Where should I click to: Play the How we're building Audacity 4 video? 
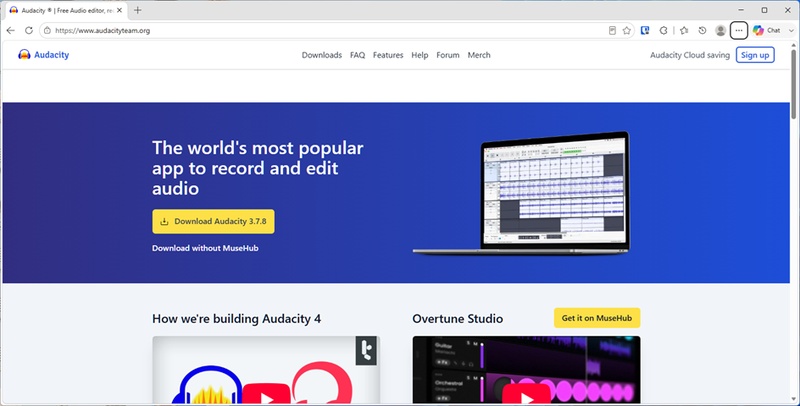[266, 395]
